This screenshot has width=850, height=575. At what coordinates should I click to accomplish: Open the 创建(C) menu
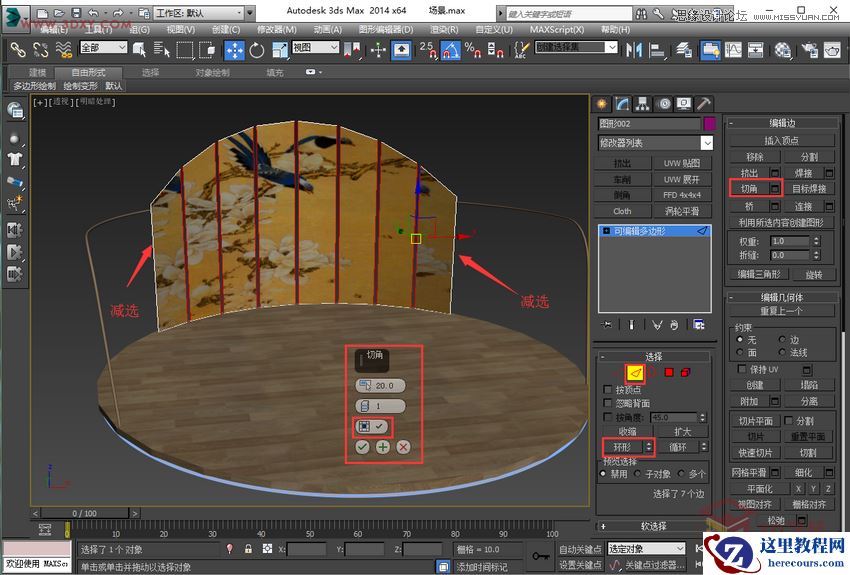click(226, 29)
